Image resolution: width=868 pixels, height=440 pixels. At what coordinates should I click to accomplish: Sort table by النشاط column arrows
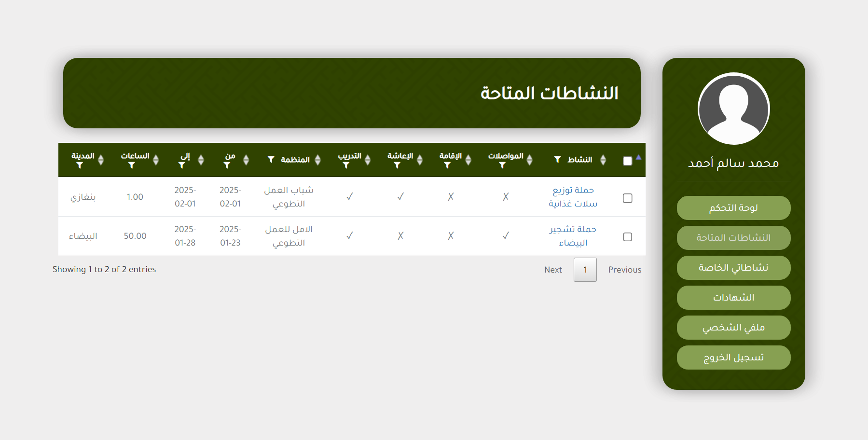pos(603,160)
